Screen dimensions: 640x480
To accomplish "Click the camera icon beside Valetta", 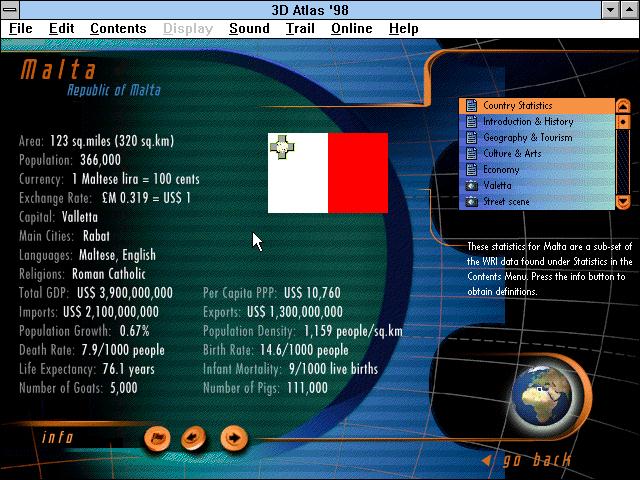I will pyautogui.click(x=471, y=186).
